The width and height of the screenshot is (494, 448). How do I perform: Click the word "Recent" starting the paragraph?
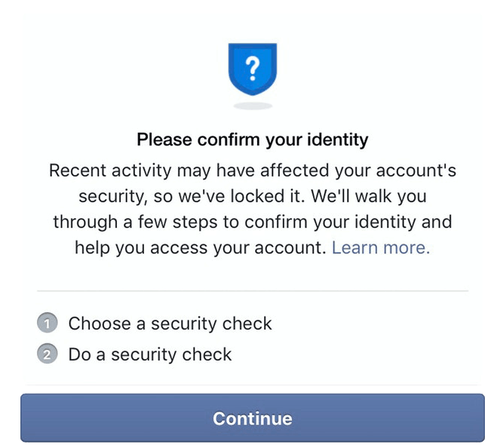tap(78, 170)
